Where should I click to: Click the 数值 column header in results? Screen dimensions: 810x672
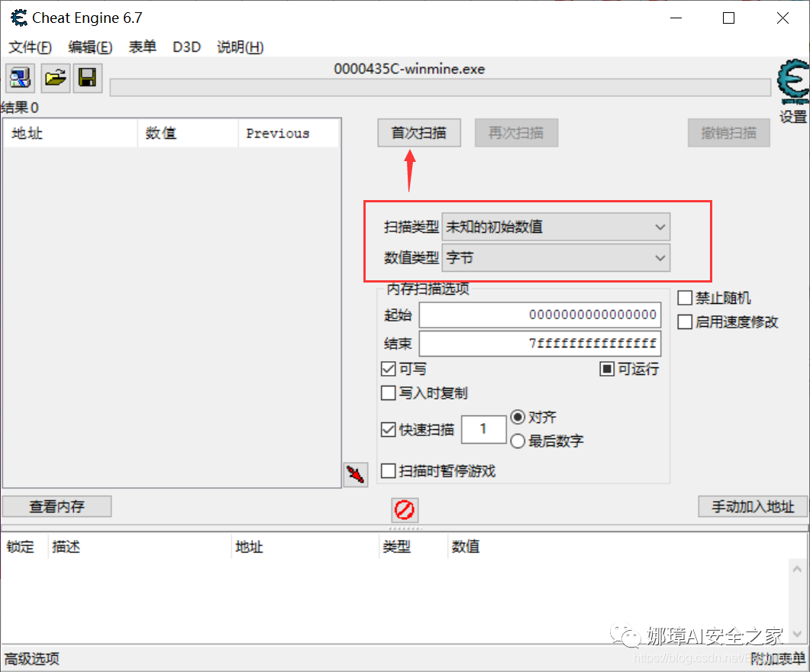188,134
